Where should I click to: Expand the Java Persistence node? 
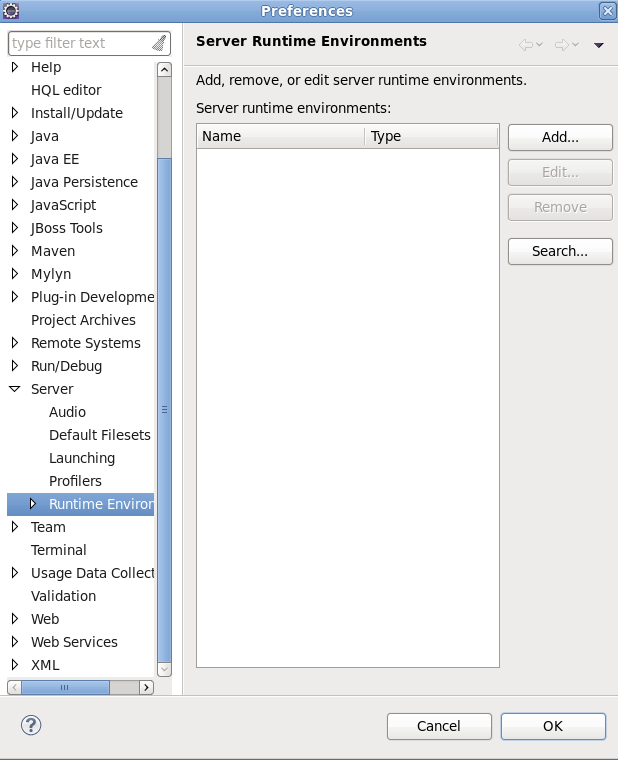tap(15, 182)
